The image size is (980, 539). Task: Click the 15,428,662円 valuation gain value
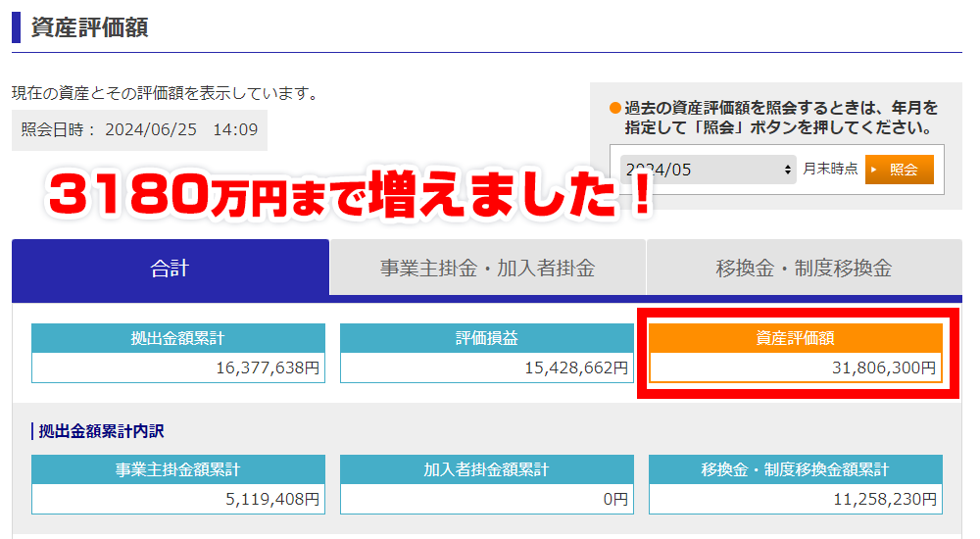[576, 367]
